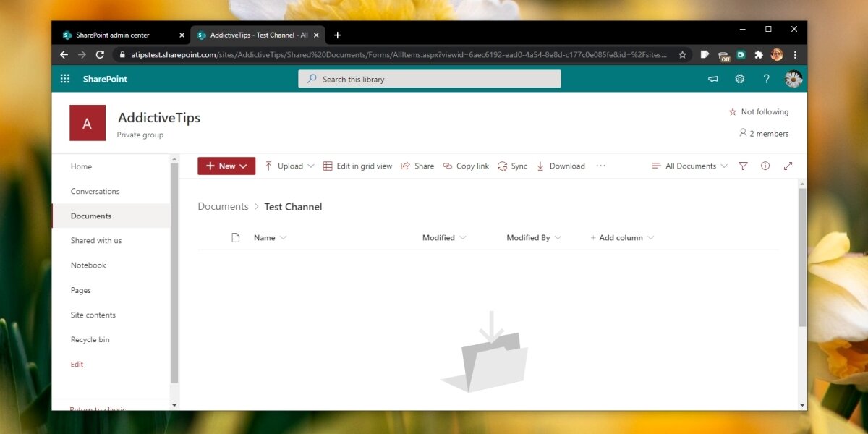Click the Search this library box

[430, 79]
